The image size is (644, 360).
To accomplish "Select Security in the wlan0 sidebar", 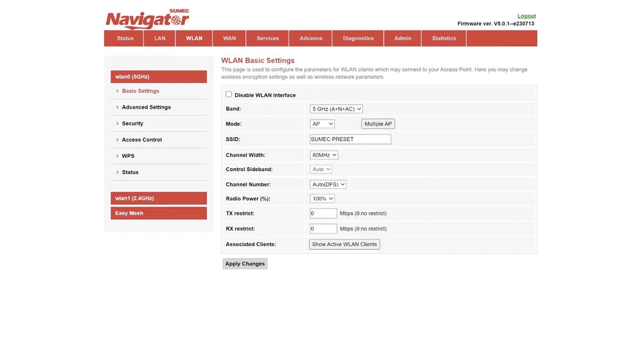I will click(x=132, y=124).
